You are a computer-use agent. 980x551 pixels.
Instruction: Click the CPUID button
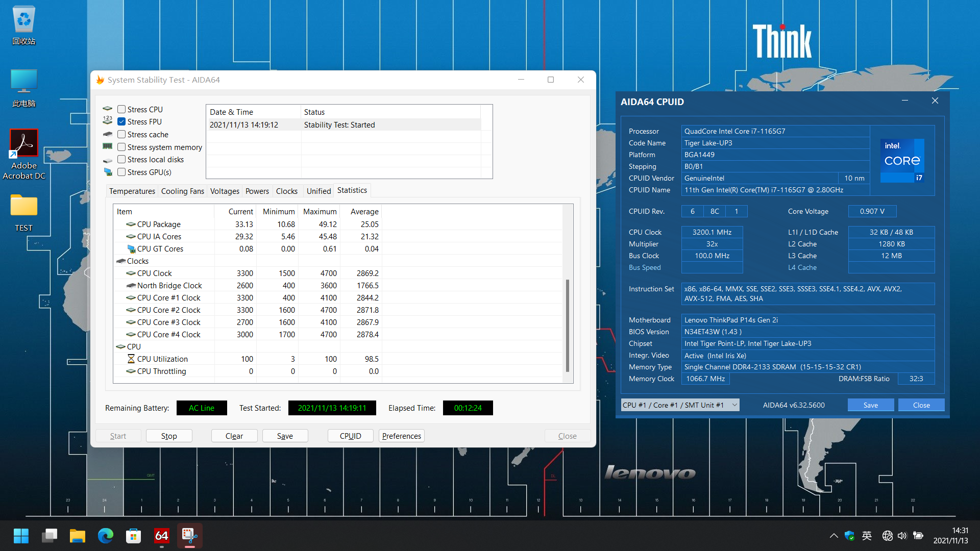coord(351,436)
